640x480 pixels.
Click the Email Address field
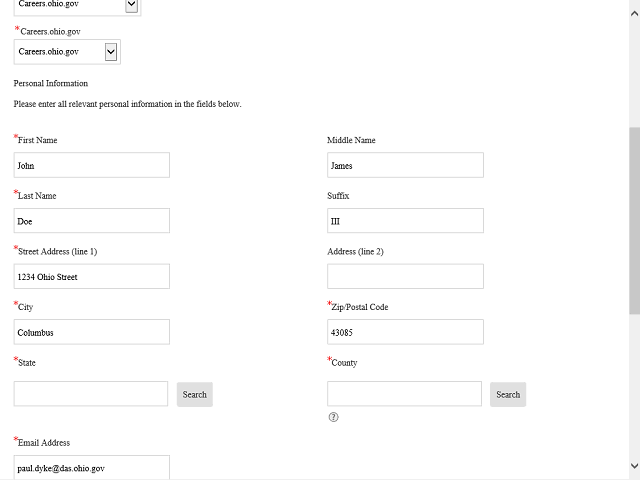[92, 468]
